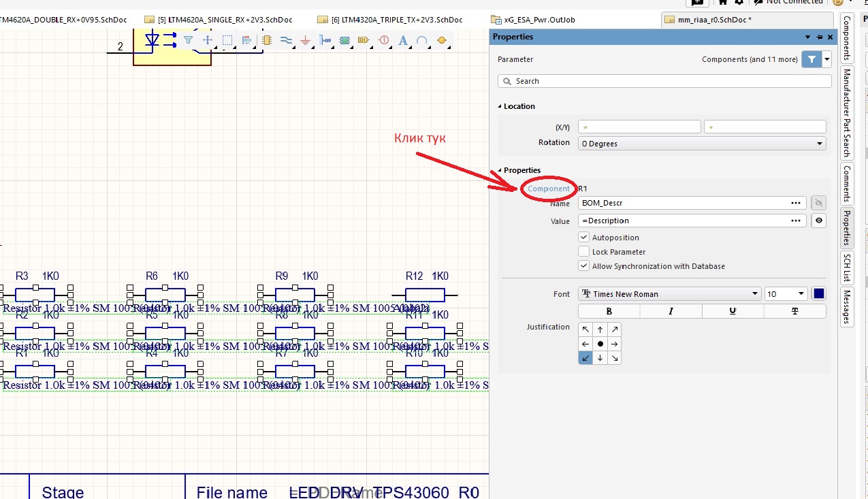This screenshot has height=499, width=868.
Task: Select the GND power port tool
Action: [x=305, y=40]
